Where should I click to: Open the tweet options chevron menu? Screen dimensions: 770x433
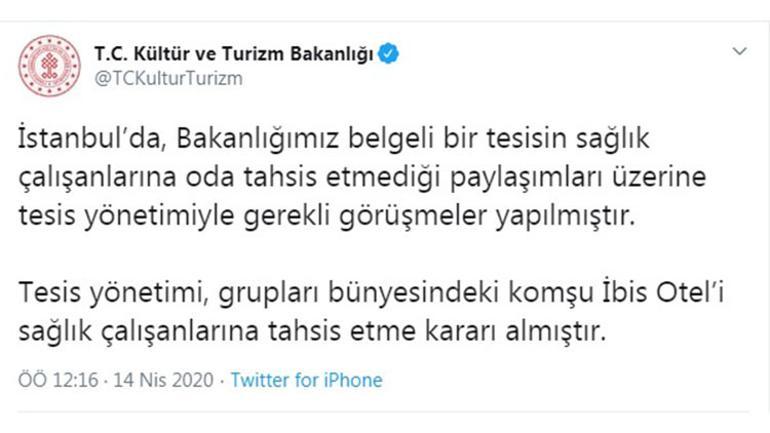pyautogui.click(x=740, y=51)
